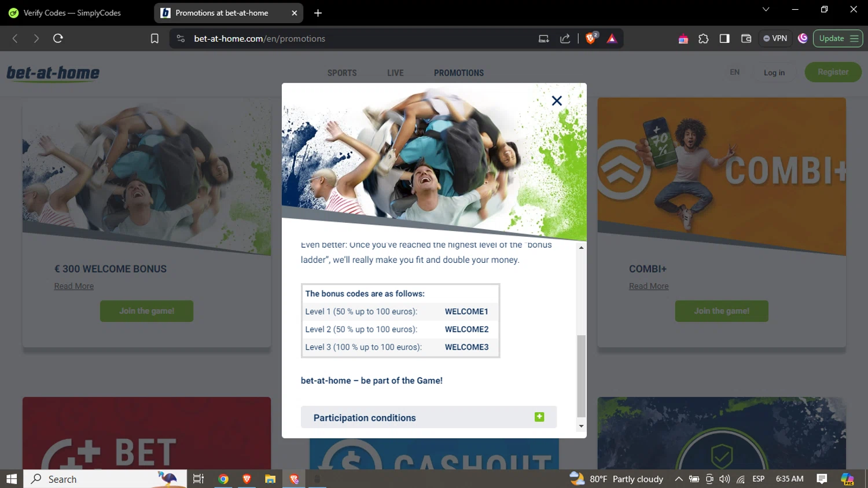Share this page icon
Image resolution: width=868 pixels, height=488 pixels.
pos(565,39)
